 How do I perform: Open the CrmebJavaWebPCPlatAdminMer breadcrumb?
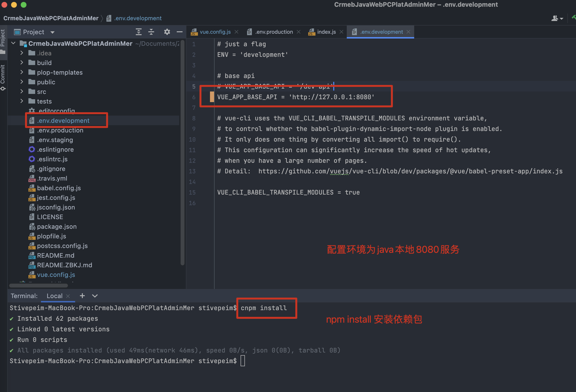click(51, 18)
